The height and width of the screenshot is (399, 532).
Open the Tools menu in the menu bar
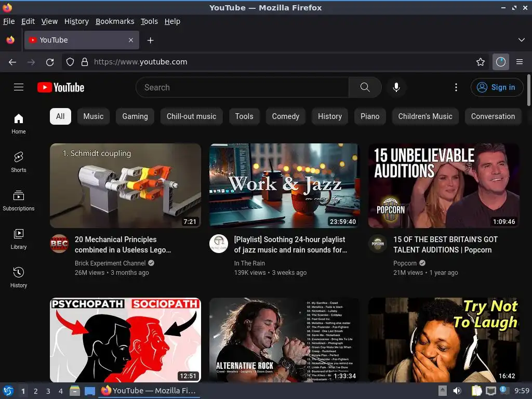(x=149, y=21)
